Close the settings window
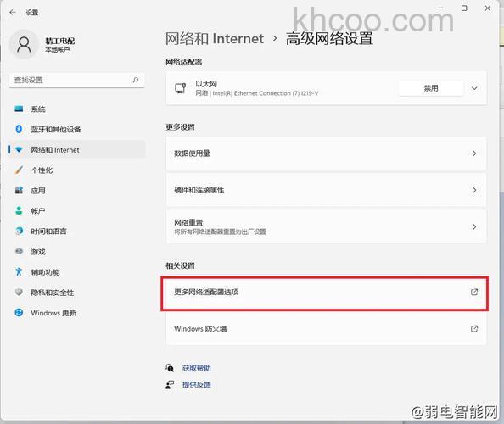 point(488,8)
